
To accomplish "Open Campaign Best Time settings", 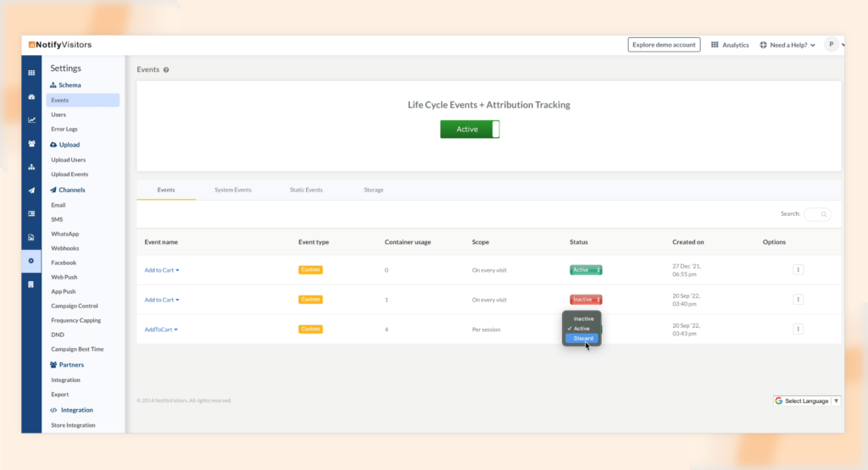I will [77, 349].
